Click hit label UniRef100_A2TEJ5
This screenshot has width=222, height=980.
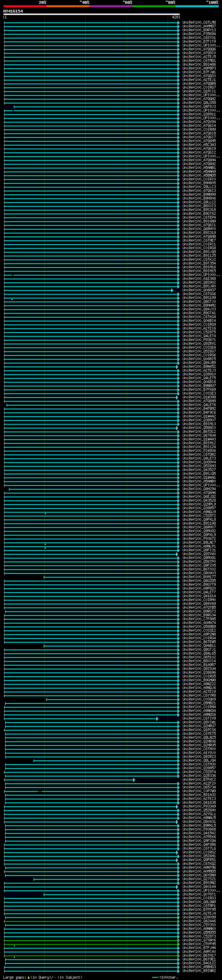[199, 57]
